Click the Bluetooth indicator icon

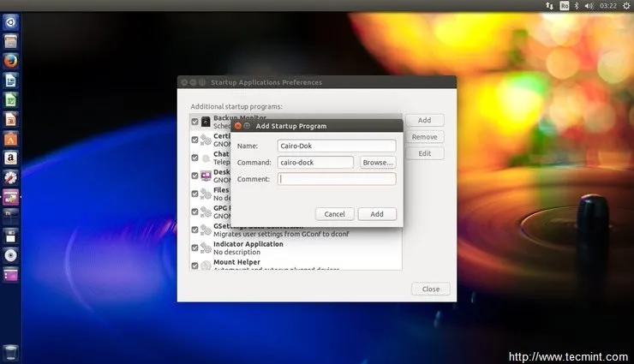coord(577,5)
